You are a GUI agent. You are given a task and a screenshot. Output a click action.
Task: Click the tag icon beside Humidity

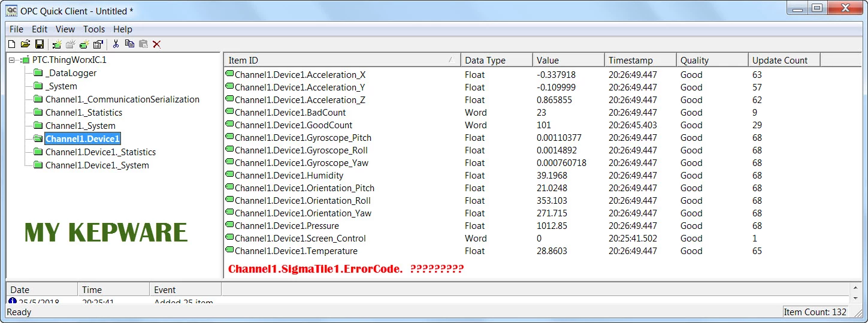229,175
